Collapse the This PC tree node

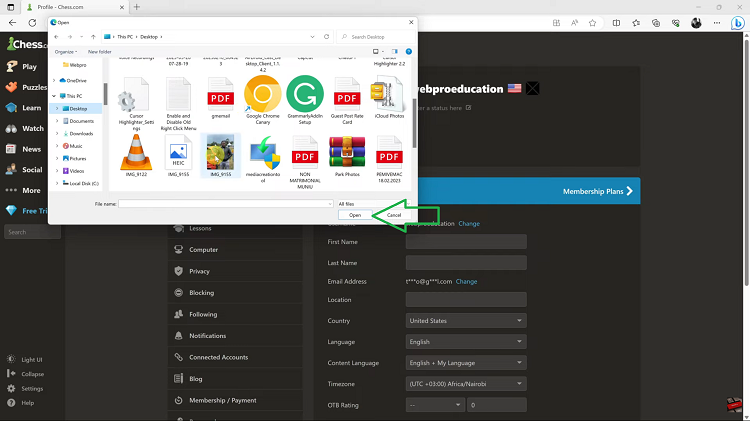click(x=54, y=96)
